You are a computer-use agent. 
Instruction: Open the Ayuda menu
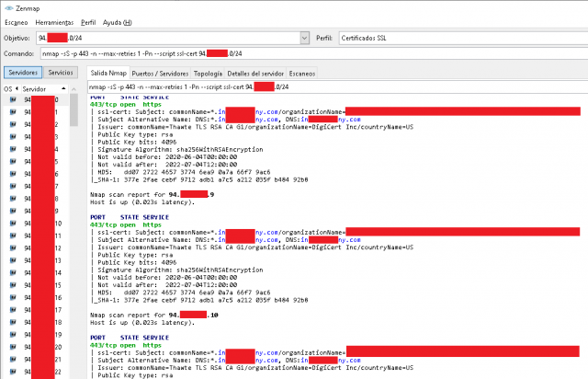117,22
